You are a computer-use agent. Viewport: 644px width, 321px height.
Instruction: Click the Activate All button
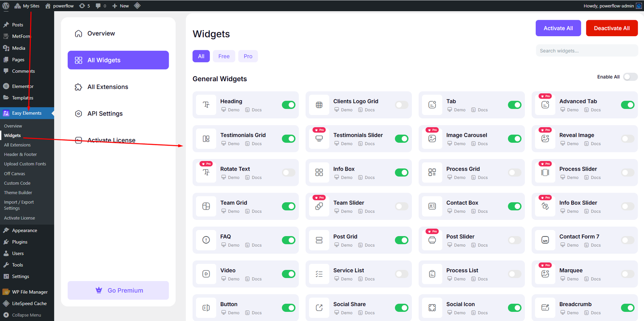tap(558, 28)
